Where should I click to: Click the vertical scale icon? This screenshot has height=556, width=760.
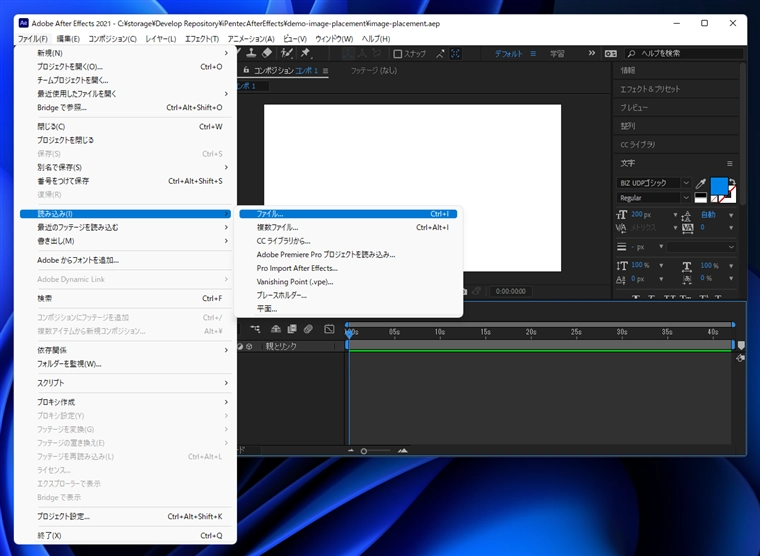(622, 265)
